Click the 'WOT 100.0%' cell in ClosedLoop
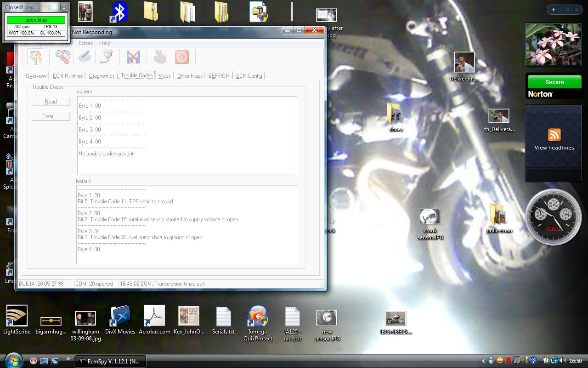This screenshot has height=368, width=588. (x=21, y=33)
